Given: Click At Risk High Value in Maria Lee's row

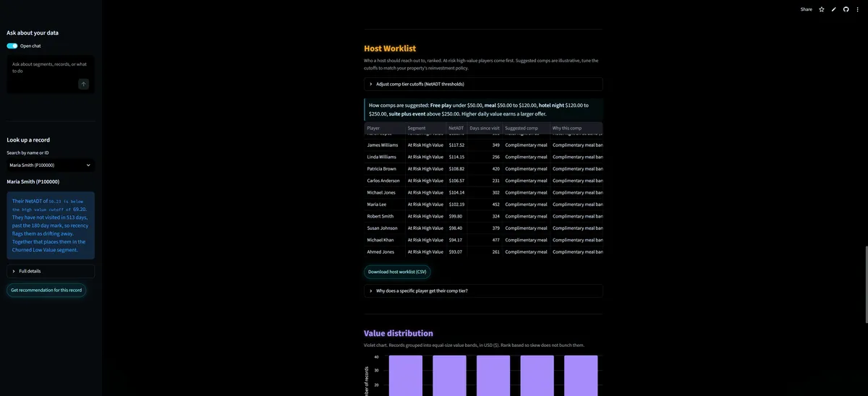Looking at the screenshot, I should click(x=425, y=205).
